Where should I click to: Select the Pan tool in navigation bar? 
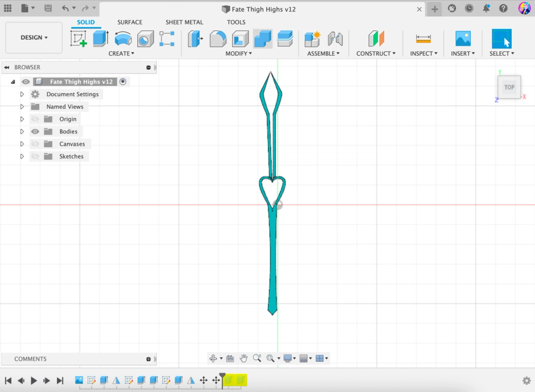click(243, 358)
